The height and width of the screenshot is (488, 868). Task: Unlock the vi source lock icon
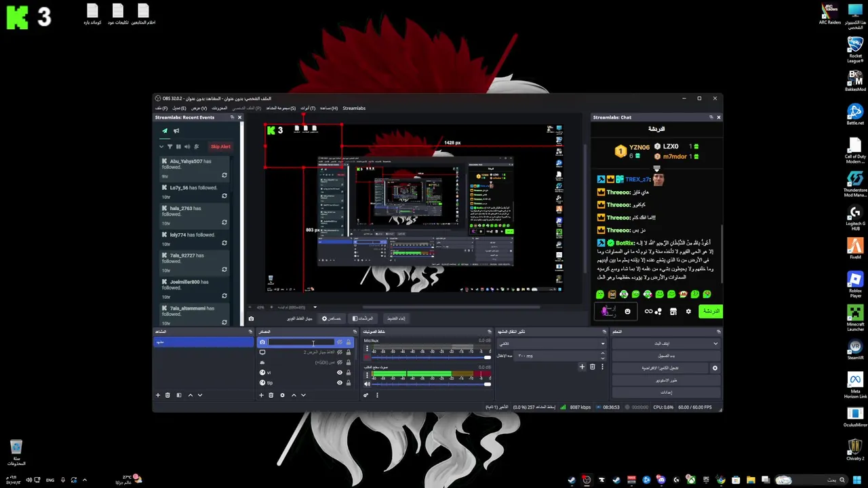coord(349,373)
